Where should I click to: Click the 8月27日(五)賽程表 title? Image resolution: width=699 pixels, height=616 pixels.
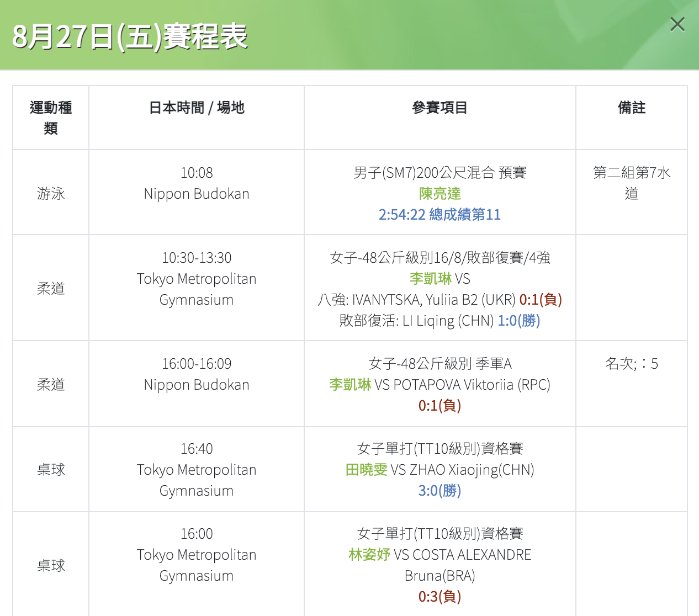click(x=129, y=36)
